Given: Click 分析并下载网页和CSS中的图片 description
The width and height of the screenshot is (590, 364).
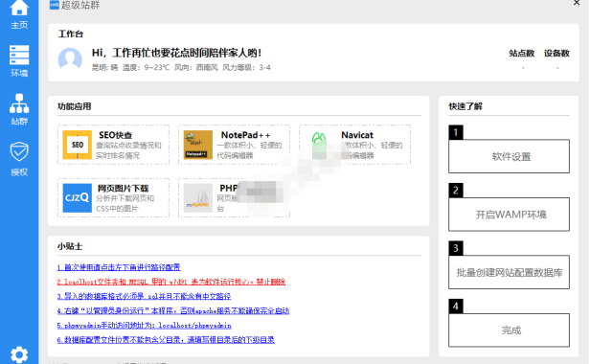Looking at the screenshot, I should coord(125,203).
